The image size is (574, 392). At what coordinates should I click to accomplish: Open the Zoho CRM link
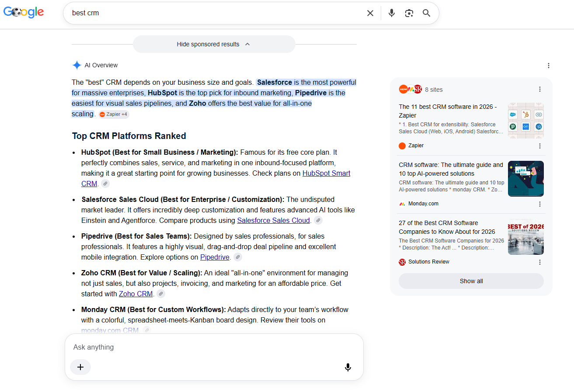pyautogui.click(x=136, y=294)
